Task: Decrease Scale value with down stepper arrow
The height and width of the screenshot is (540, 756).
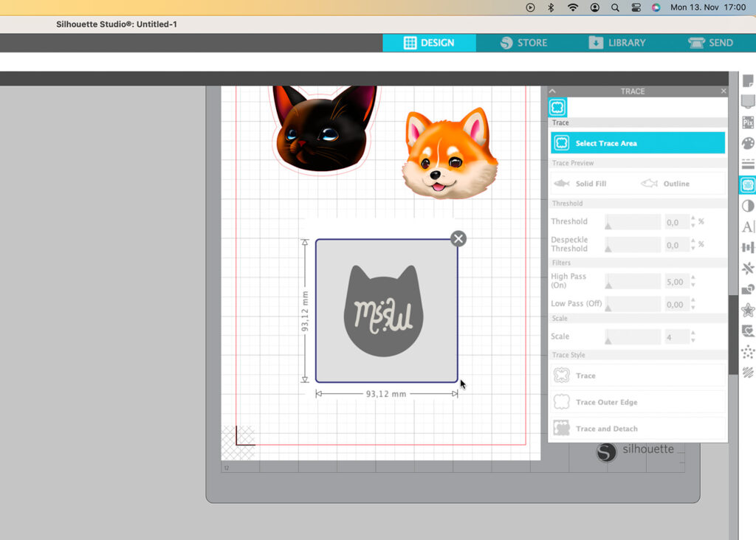Action: [693, 340]
